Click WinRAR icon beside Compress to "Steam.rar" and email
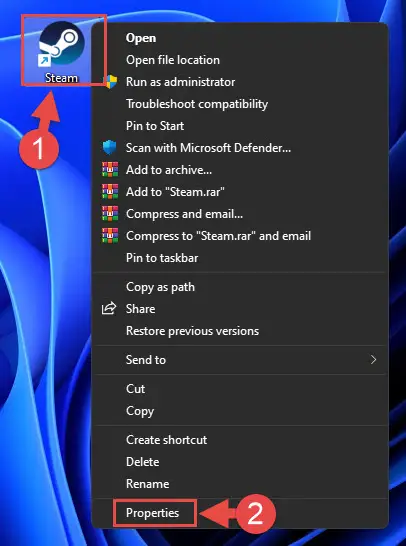Screen dimensions: 406x546 [110, 235]
